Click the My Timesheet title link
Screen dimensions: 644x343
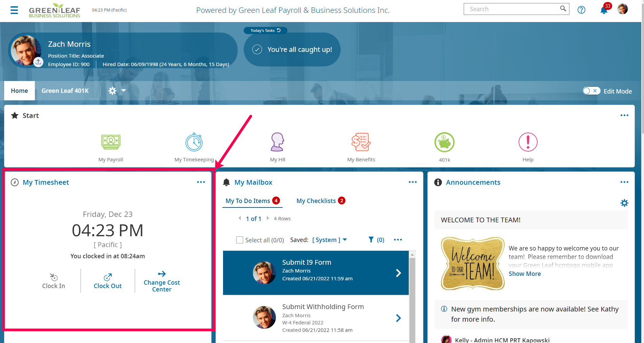click(x=46, y=182)
